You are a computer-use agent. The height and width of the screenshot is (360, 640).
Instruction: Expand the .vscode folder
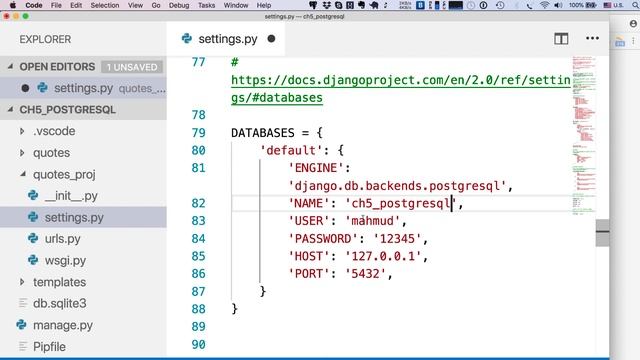pyautogui.click(x=22, y=131)
